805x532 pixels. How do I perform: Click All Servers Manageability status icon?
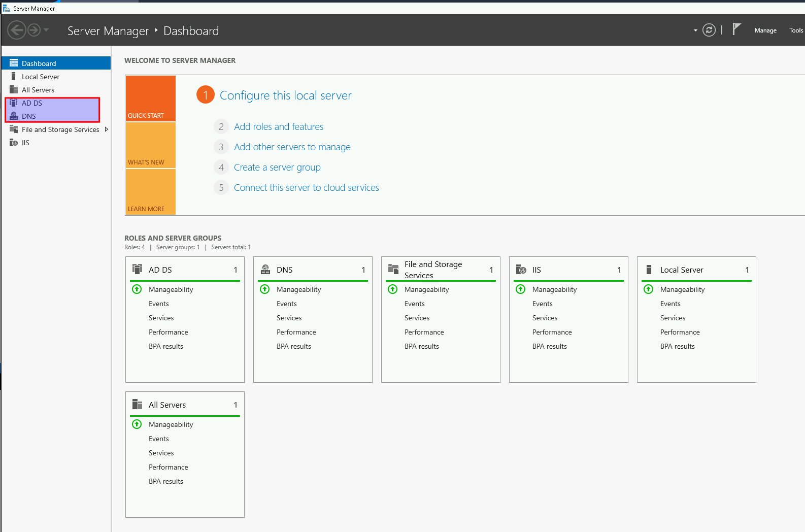[137, 424]
